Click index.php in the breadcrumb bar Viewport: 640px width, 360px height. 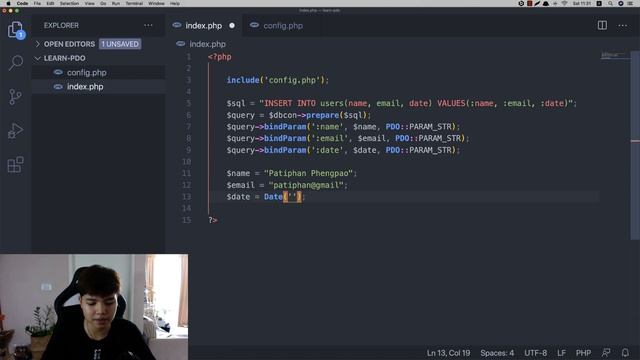pyautogui.click(x=207, y=44)
